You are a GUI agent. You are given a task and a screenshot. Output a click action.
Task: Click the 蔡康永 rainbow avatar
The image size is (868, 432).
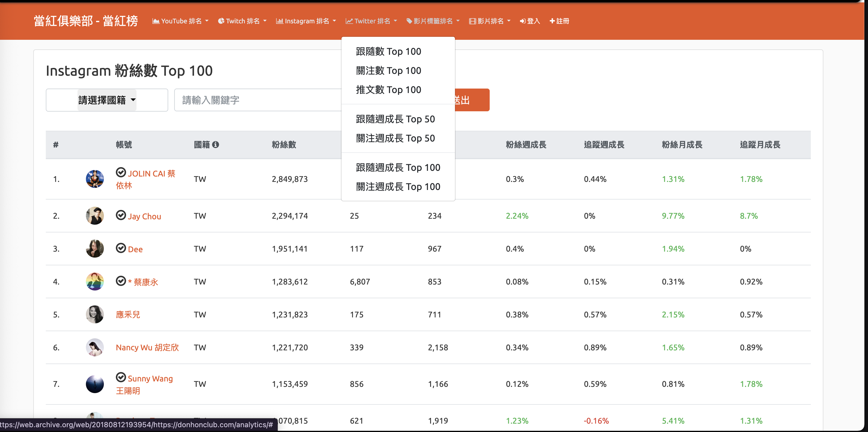click(x=95, y=282)
